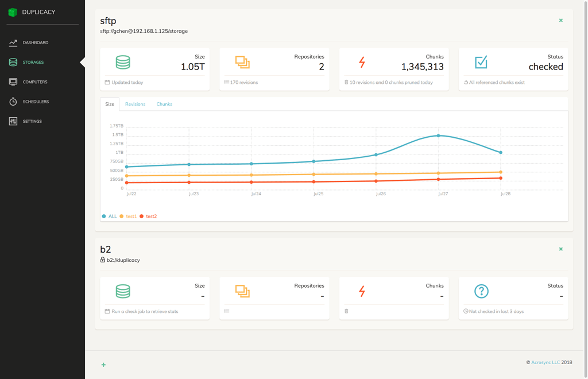Click the sftp Size database icon
Image resolution: width=588 pixels, height=379 pixels.
[x=123, y=62]
